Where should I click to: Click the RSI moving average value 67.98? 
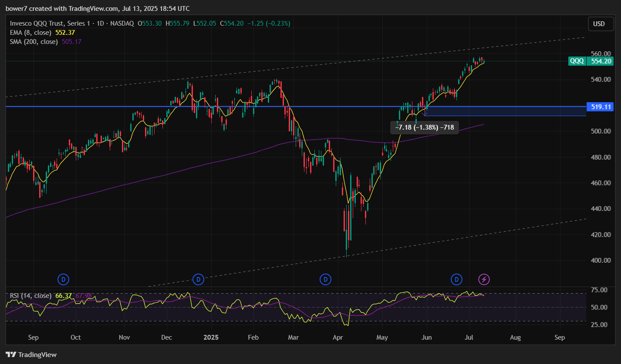click(x=84, y=296)
